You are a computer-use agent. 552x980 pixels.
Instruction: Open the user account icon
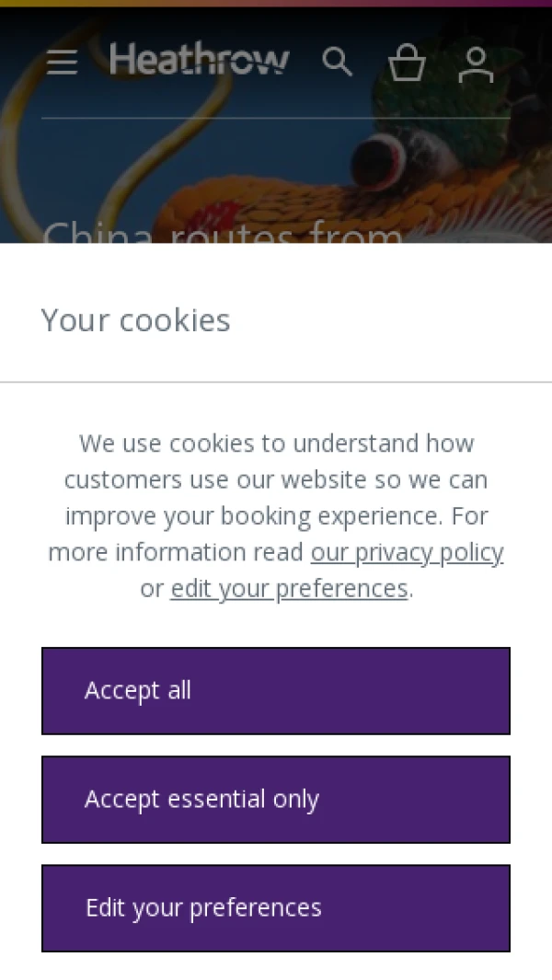pyautogui.click(x=476, y=63)
